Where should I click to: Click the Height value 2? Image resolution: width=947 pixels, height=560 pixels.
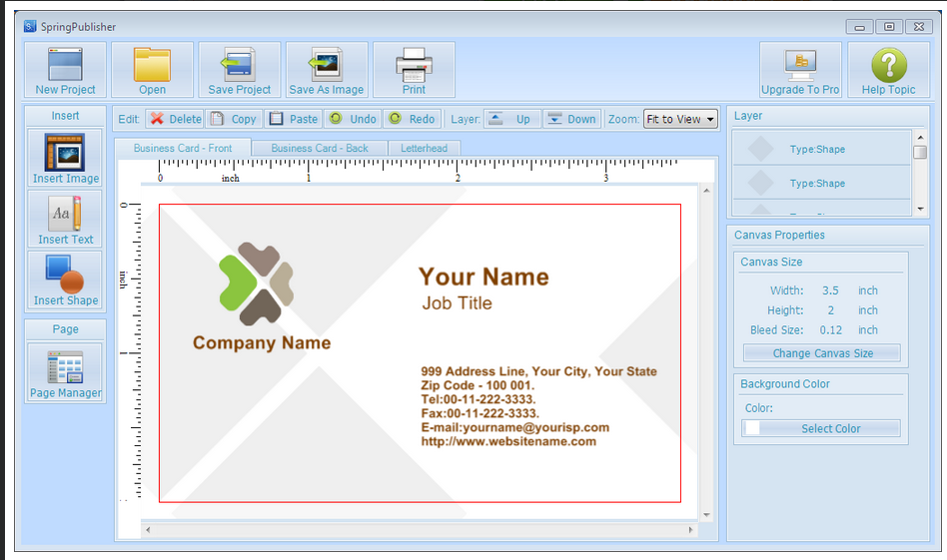point(830,310)
